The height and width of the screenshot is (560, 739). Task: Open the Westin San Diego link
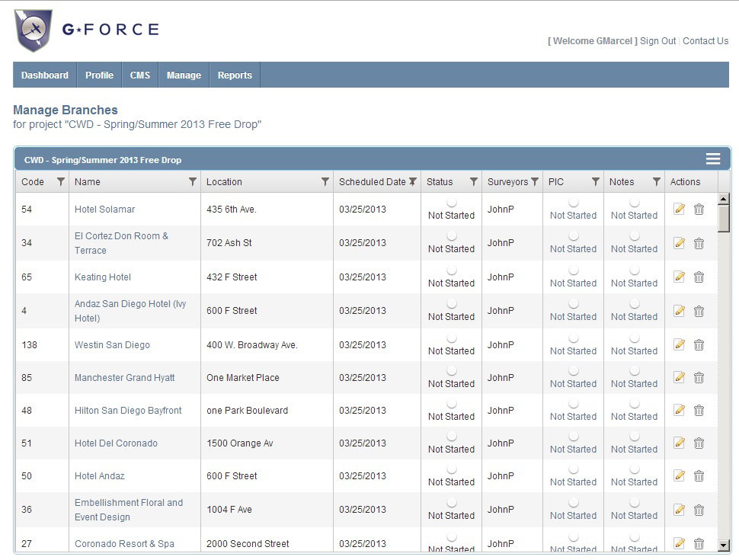point(112,345)
